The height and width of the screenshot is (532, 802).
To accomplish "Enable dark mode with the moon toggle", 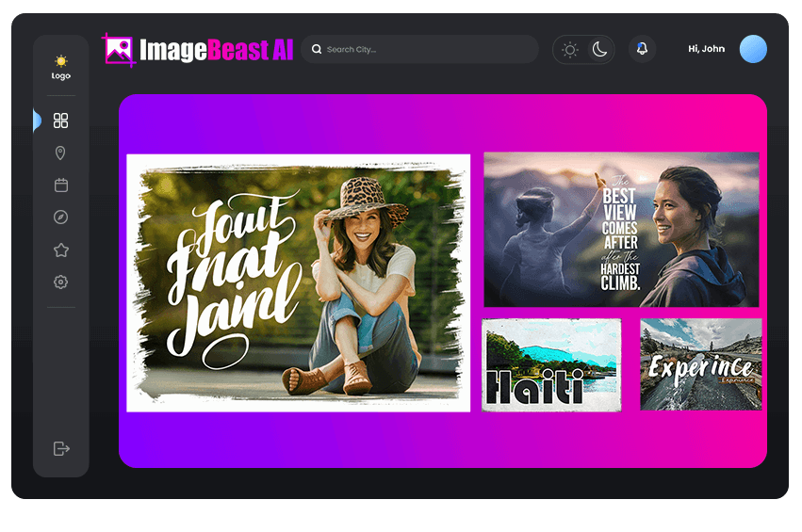I will [x=599, y=50].
